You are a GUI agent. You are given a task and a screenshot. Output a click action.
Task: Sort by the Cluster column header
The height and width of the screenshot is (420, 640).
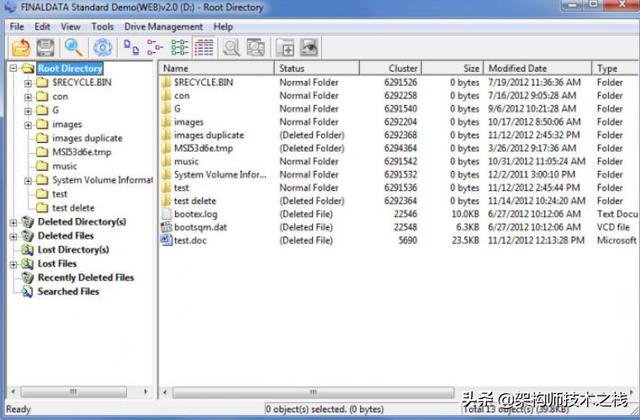pyautogui.click(x=390, y=68)
